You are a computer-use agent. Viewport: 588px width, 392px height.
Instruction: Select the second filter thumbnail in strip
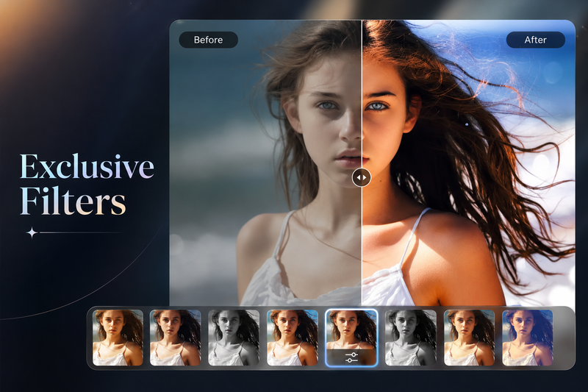[176, 338]
